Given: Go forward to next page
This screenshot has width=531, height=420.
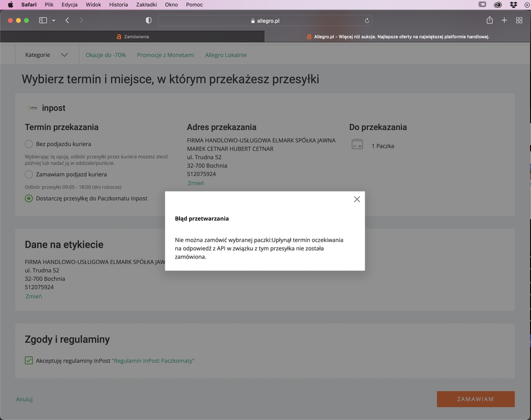Looking at the screenshot, I should pos(81,20).
